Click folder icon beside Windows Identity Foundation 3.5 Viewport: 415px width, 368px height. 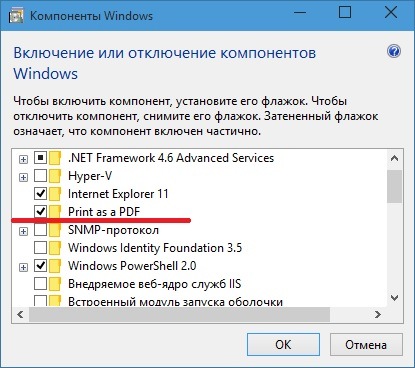pos(55,248)
